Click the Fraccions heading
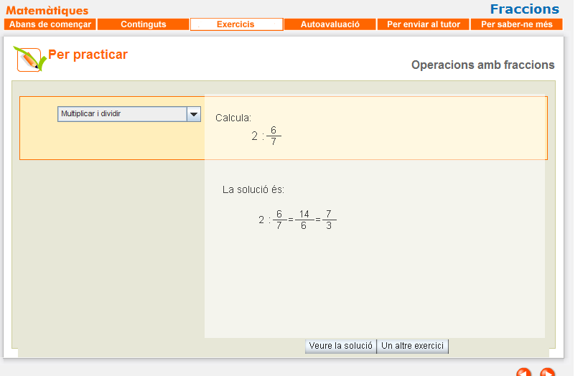The image size is (588, 376). 524,9
